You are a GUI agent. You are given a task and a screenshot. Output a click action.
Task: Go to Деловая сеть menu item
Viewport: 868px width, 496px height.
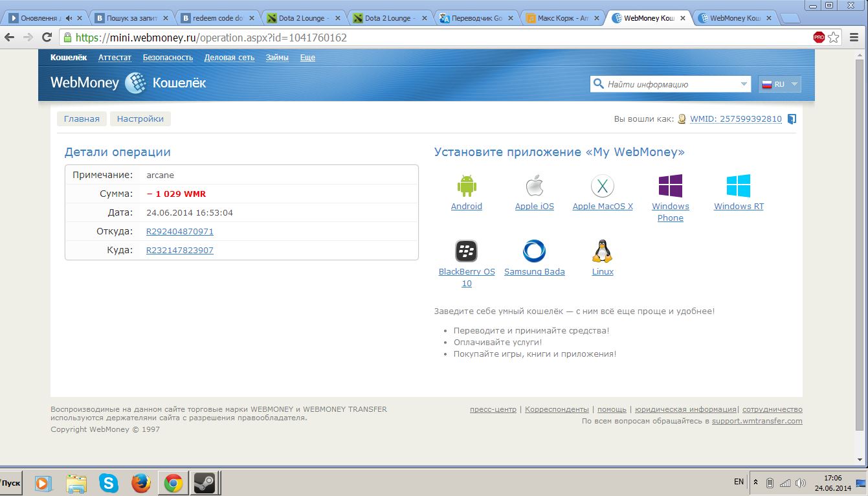click(229, 58)
